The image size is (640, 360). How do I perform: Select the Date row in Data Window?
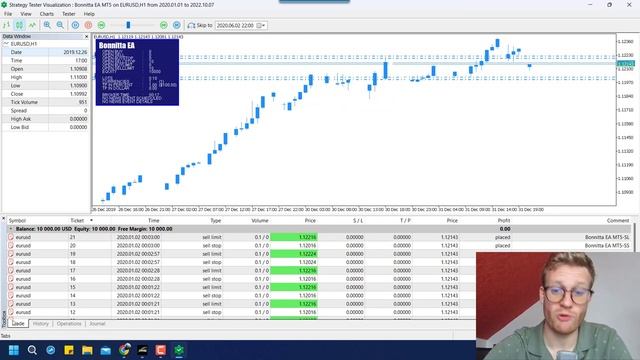click(45, 52)
